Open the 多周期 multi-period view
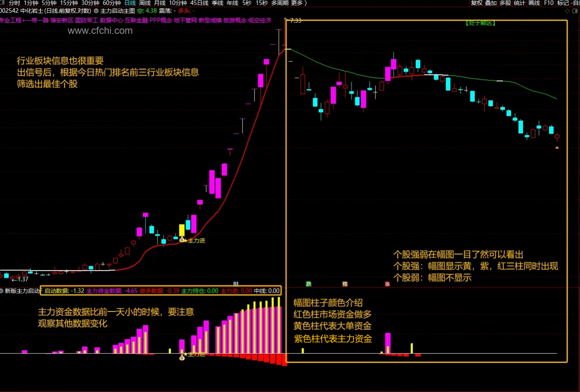 click(x=280, y=3)
